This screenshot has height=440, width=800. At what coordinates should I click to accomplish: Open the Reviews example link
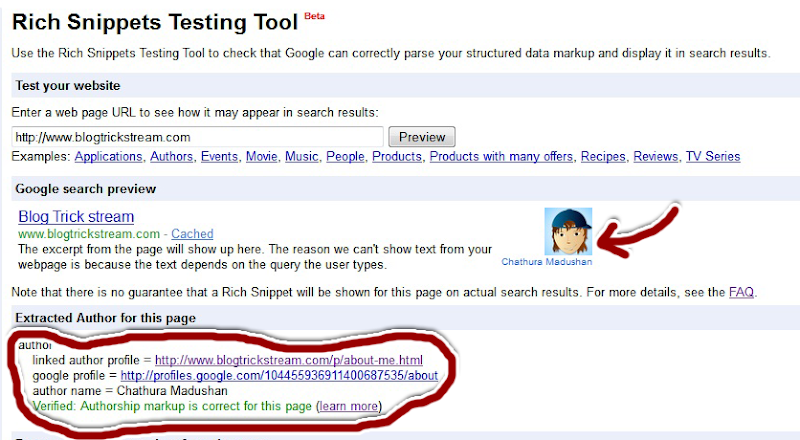tap(656, 157)
